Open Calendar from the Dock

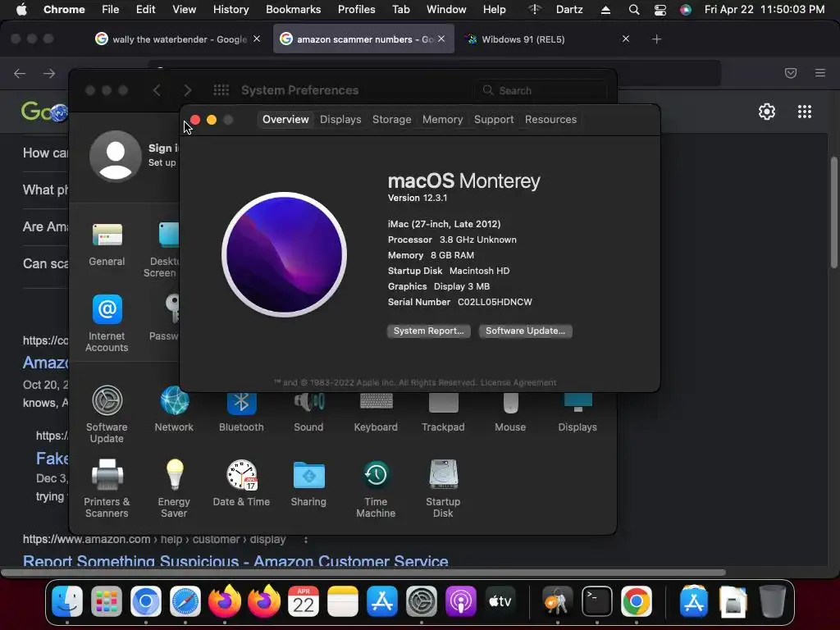click(x=304, y=601)
